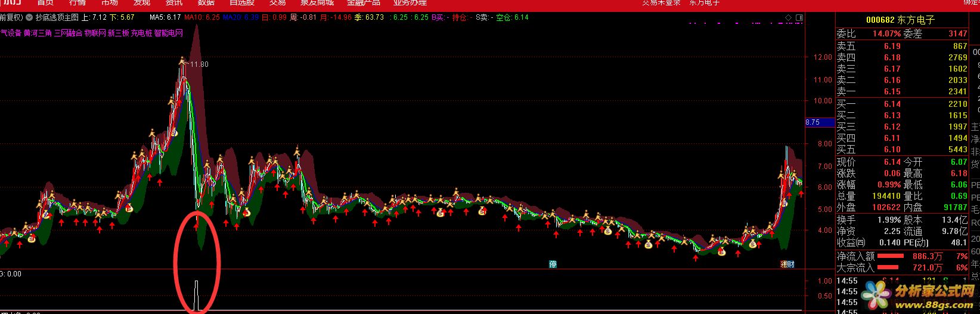Click the 卖一 price 6.15
Image resolution: width=980 pixels, height=314 pixels.
coord(892,91)
